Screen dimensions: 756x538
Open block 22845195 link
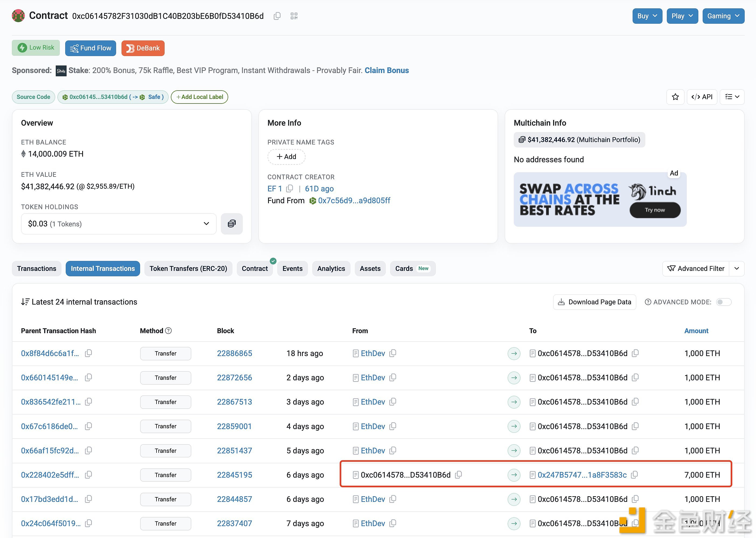coord(234,475)
